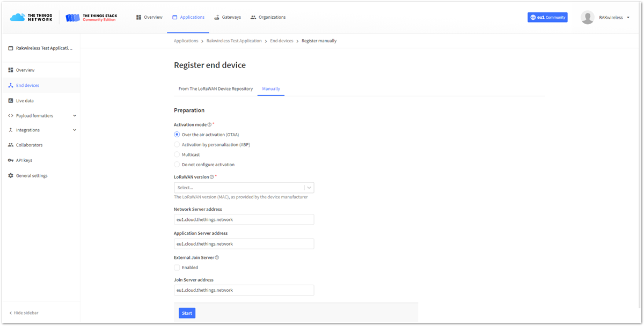Image resolution: width=644 pixels, height=326 pixels.
Task: Click the Join Server address field
Action: (x=244, y=290)
